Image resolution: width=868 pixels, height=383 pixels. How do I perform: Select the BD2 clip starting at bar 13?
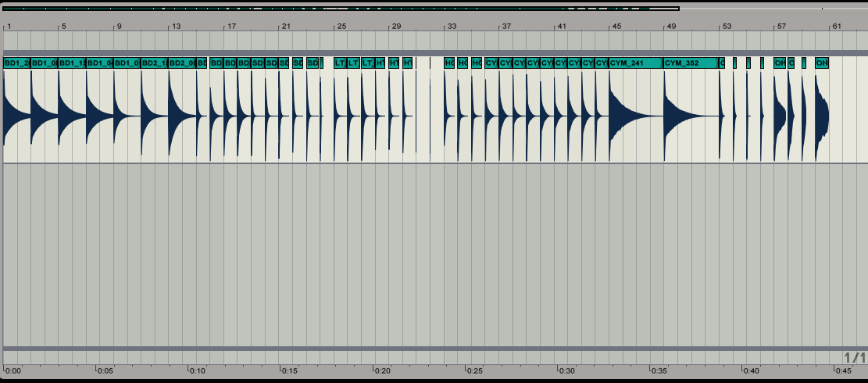pyautogui.click(x=181, y=63)
